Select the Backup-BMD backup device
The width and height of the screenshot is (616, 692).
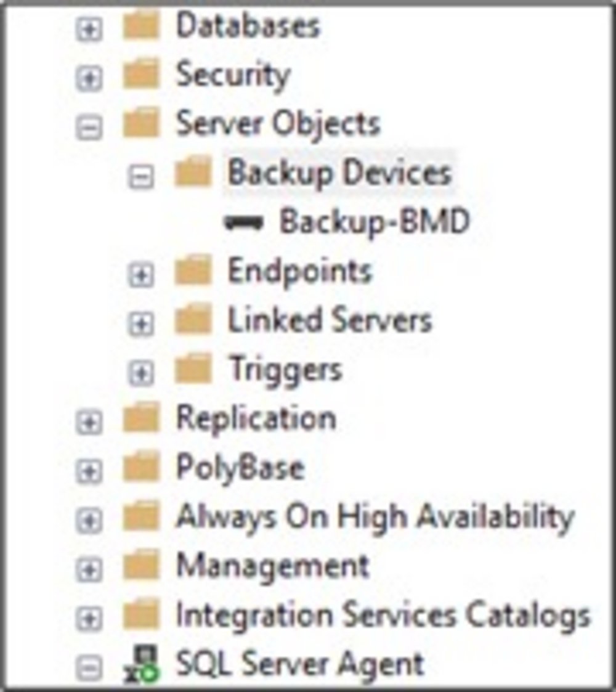tap(374, 222)
